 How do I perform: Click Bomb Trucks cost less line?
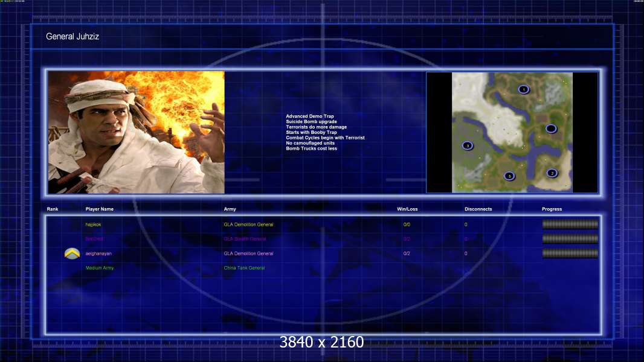pyautogui.click(x=311, y=148)
